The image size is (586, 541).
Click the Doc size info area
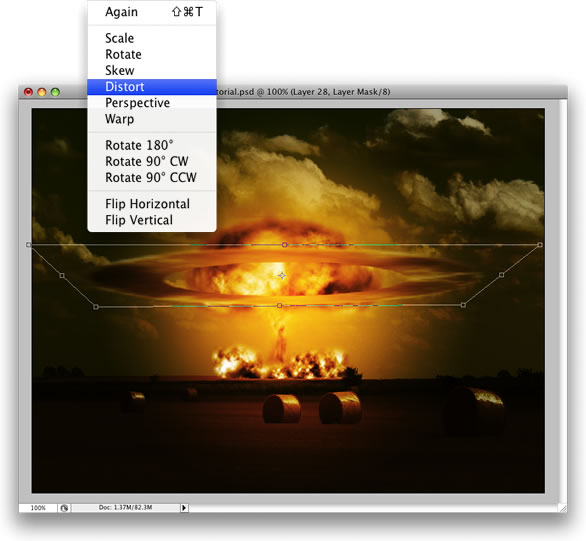click(126, 507)
